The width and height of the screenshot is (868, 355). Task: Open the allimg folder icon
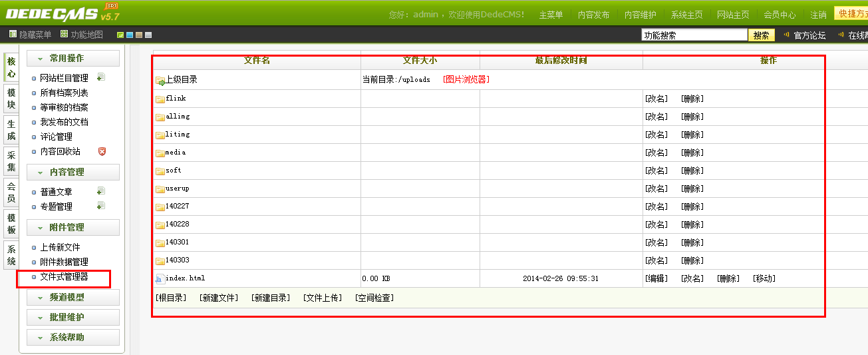click(x=160, y=117)
